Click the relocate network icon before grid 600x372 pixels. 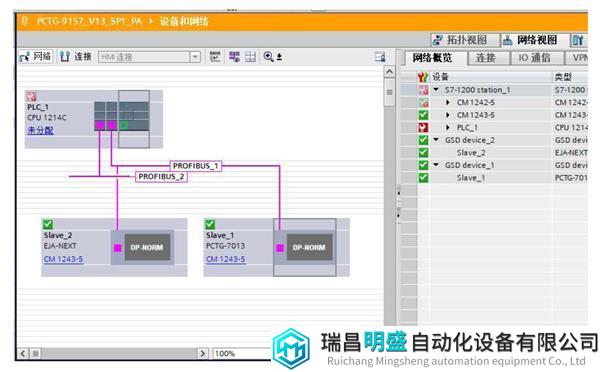tap(234, 57)
